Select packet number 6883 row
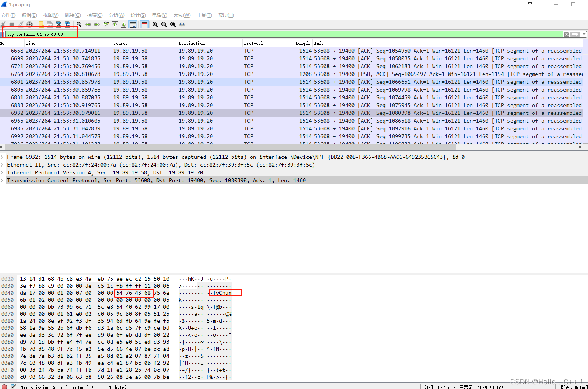This screenshot has height=389, width=588. pyautogui.click(x=291, y=105)
